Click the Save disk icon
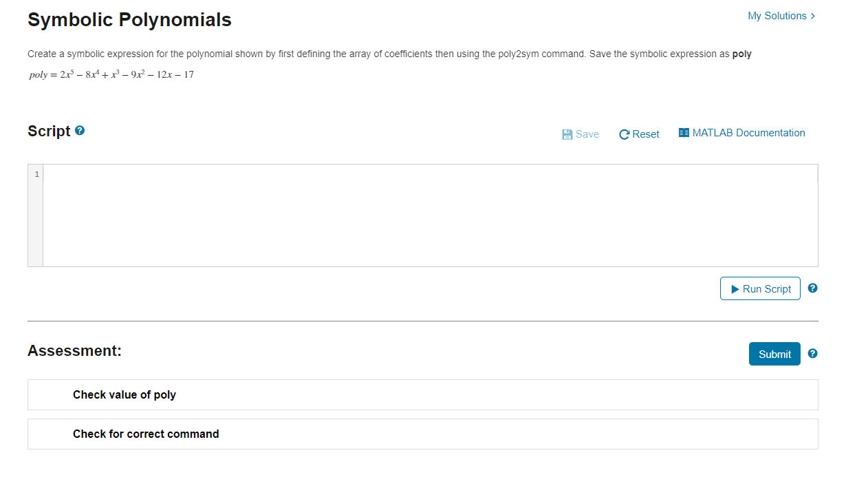This screenshot has width=868, height=497. 566,134
